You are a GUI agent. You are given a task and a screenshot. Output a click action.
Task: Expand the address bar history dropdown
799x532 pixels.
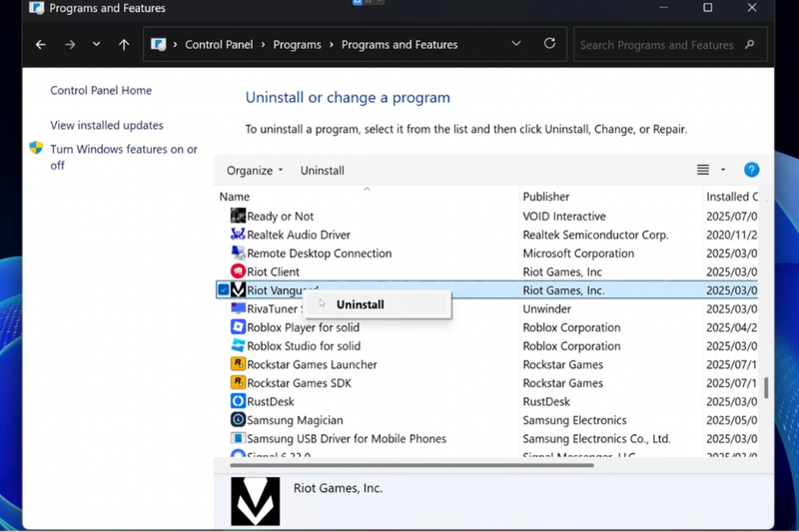point(516,44)
